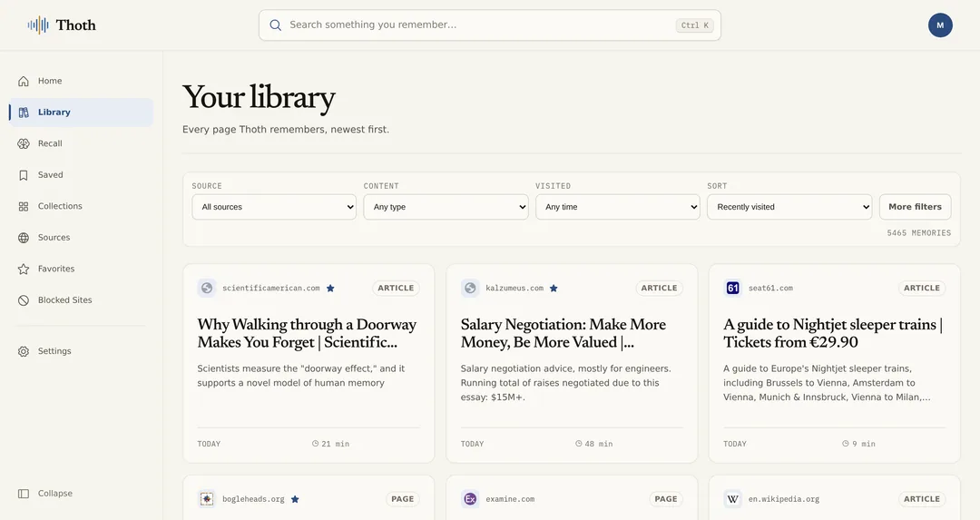Open "A guide to Nightjet sleeper trains" title
The image size is (980, 520).
832,333
